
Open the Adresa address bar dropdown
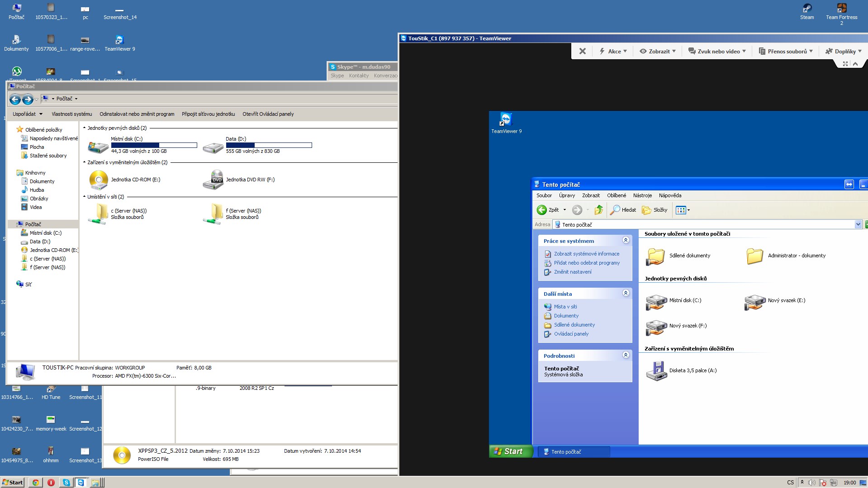pos(858,224)
